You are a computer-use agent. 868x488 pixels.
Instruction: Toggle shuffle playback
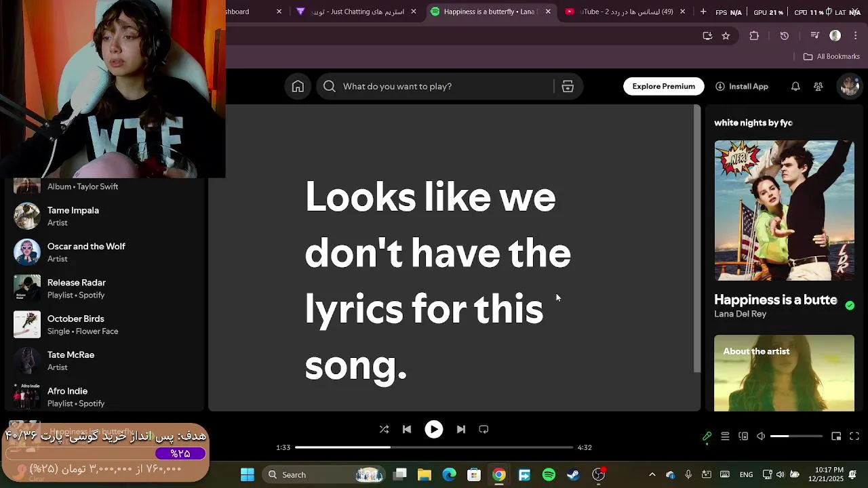click(x=384, y=429)
